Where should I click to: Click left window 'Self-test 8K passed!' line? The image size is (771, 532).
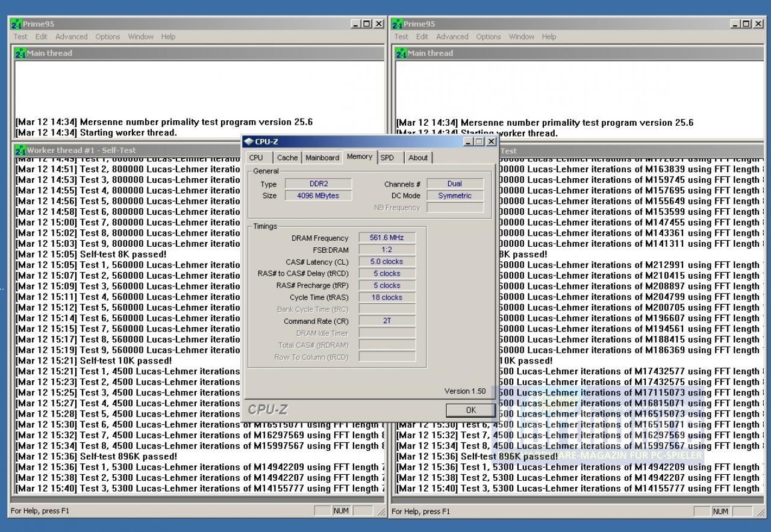point(91,255)
